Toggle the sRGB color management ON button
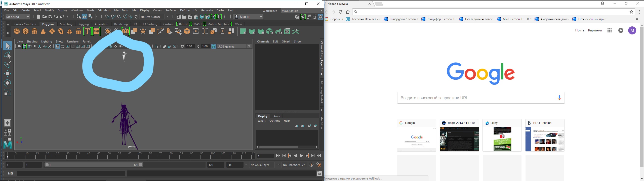 click(x=214, y=46)
